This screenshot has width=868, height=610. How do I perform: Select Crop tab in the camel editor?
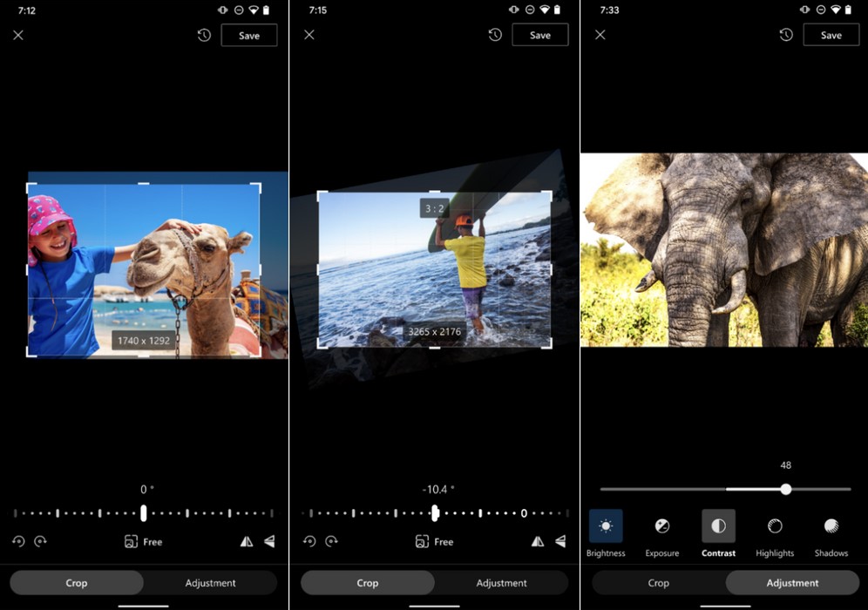[x=77, y=583]
